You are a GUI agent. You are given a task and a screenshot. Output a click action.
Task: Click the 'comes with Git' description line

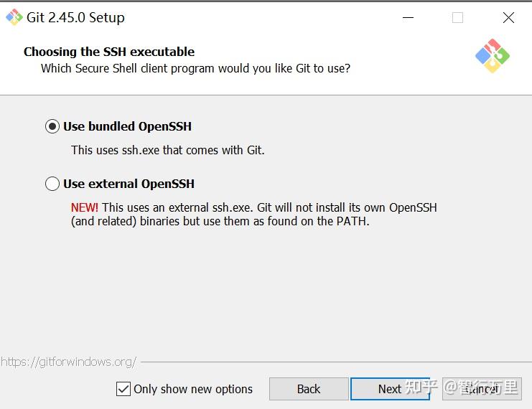pyautogui.click(x=167, y=151)
